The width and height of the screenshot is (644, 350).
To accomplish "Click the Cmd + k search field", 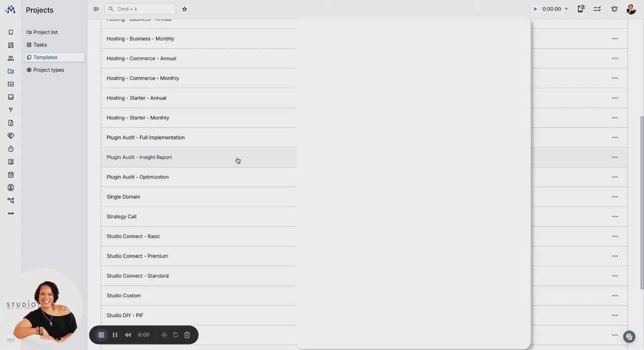I will click(x=140, y=9).
